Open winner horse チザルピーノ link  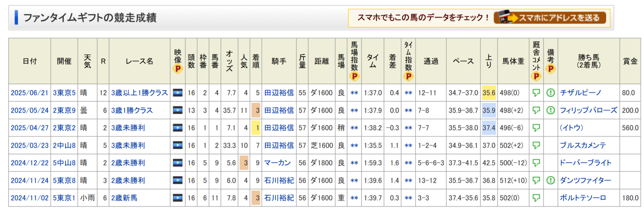580,93
